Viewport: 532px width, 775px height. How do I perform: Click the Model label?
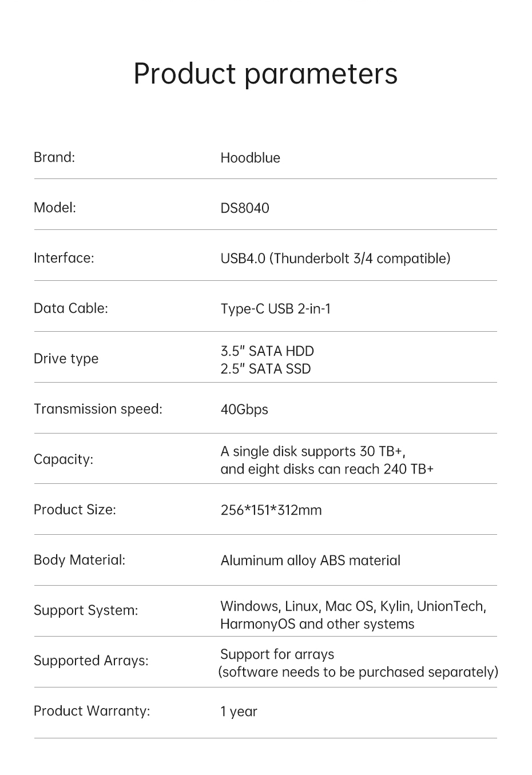coord(55,208)
